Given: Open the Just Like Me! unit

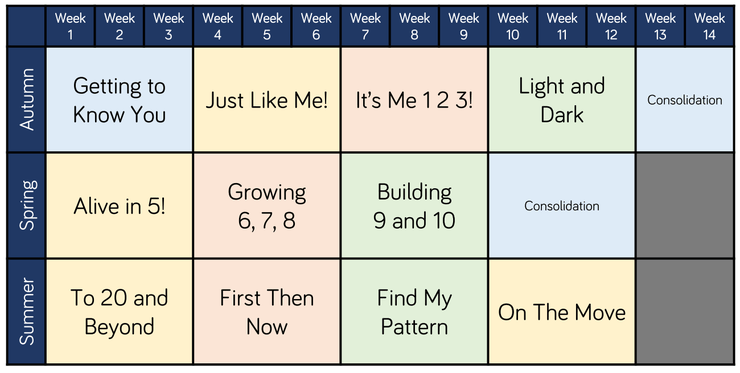Looking at the screenshot, I should (267, 100).
